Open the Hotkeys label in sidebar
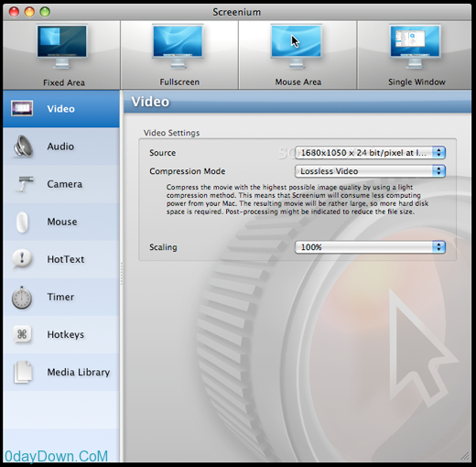The height and width of the screenshot is (467, 476). 65,334
